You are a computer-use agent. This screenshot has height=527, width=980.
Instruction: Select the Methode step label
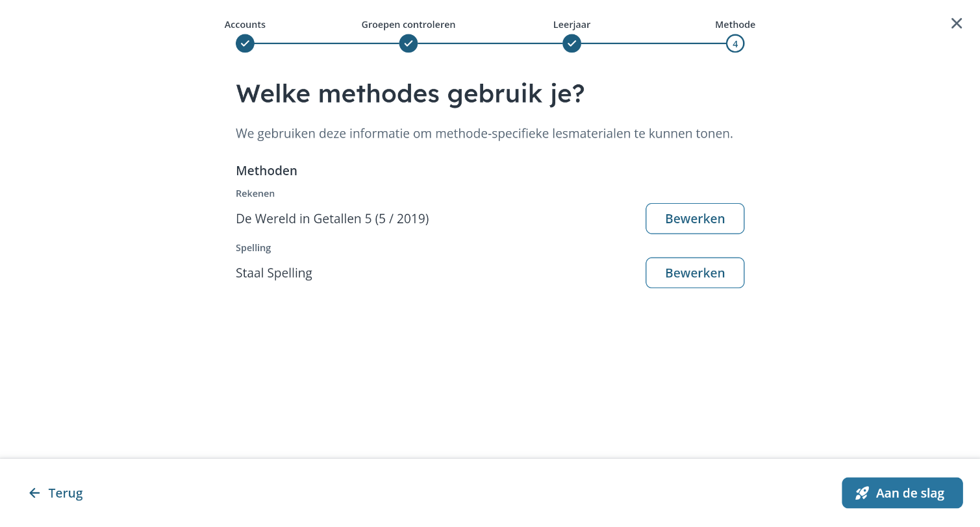pyautogui.click(x=735, y=25)
